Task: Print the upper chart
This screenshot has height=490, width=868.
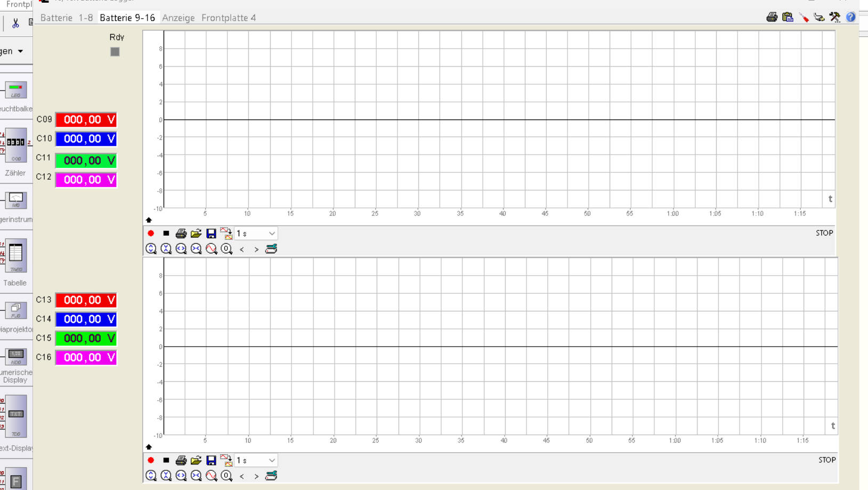Action: coord(181,234)
